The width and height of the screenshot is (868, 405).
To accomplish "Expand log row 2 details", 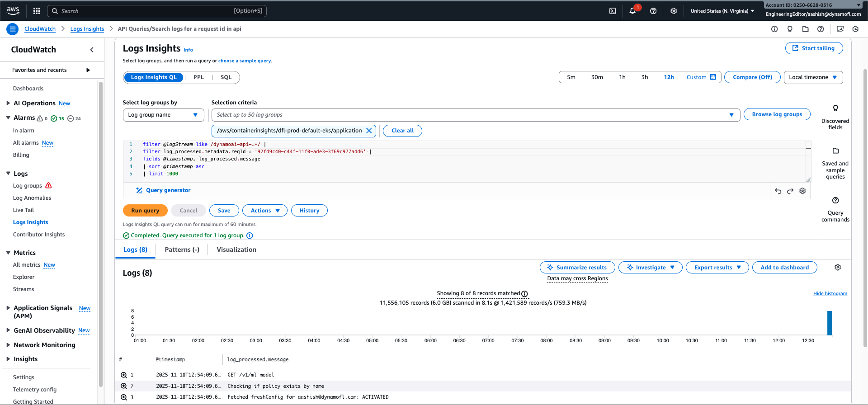I will (124, 386).
